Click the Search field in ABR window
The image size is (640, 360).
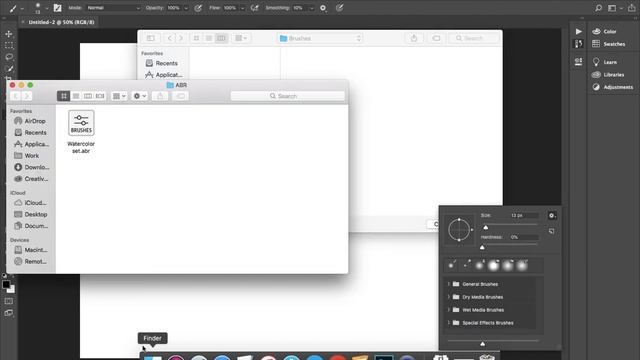[287, 96]
